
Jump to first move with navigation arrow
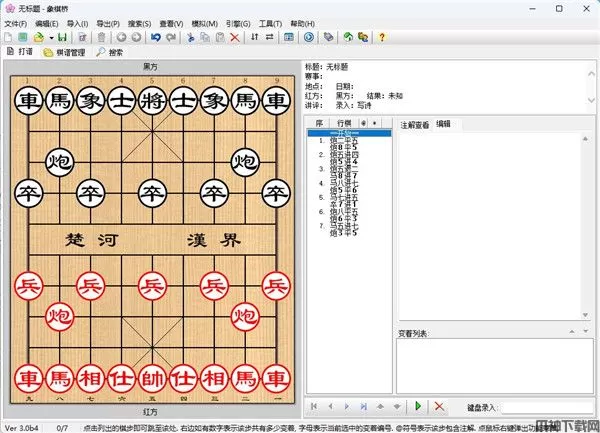(314, 406)
